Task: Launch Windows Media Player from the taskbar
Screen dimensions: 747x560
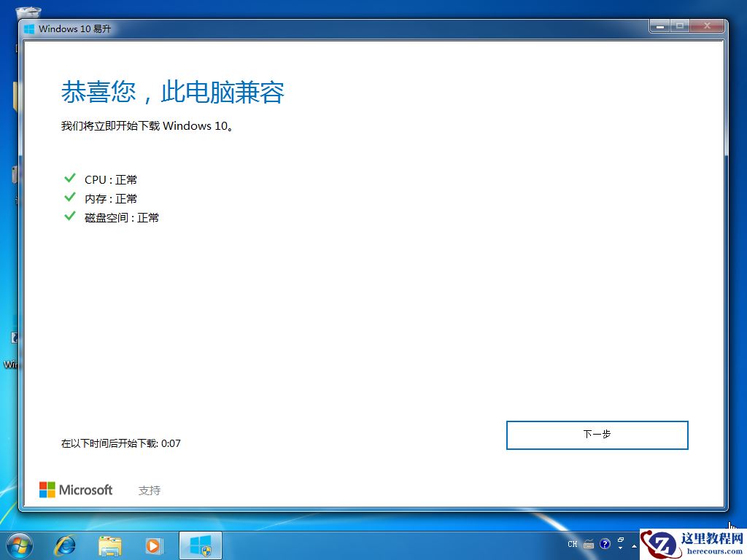Action: click(155, 545)
